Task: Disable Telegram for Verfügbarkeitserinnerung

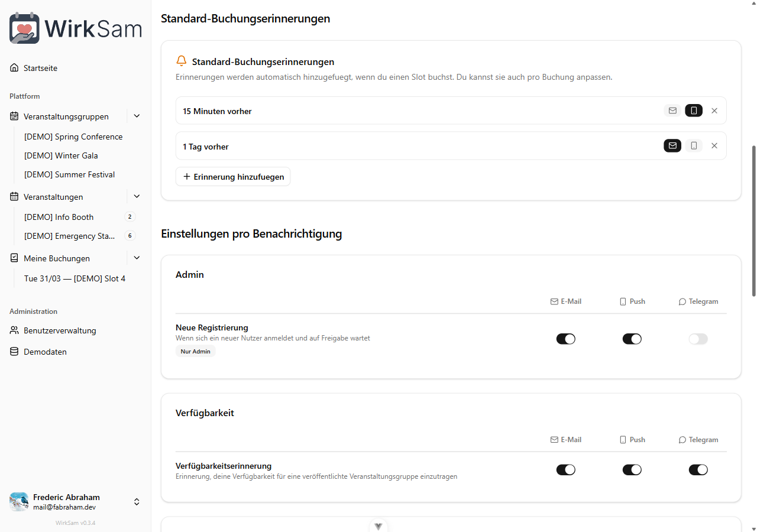Action: point(698,470)
